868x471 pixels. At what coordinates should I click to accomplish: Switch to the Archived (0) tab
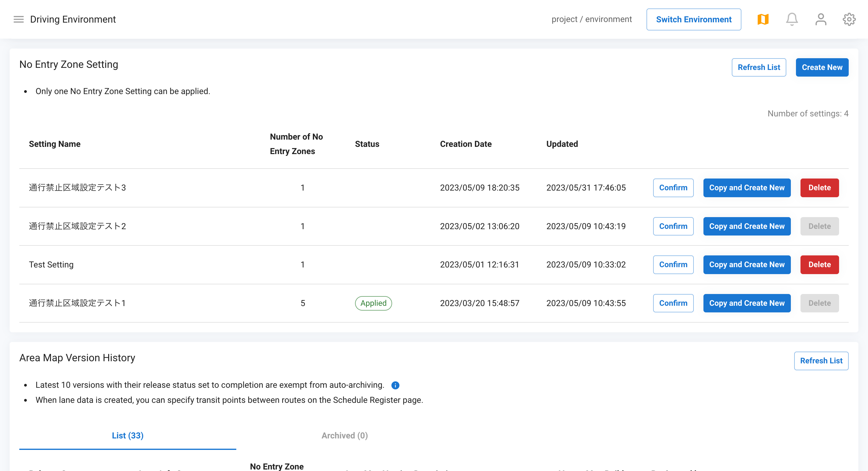[x=344, y=435]
